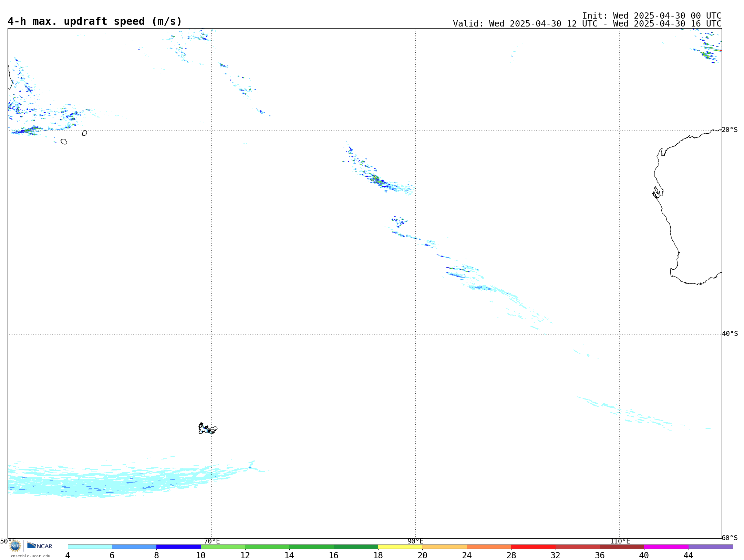This screenshot has height=560, width=744.
Task: Click the green 14-16 colorbar segment
Action: click(312, 547)
